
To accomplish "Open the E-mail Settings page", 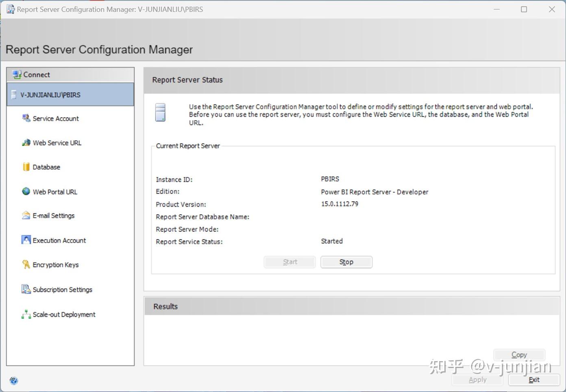I will pos(53,215).
